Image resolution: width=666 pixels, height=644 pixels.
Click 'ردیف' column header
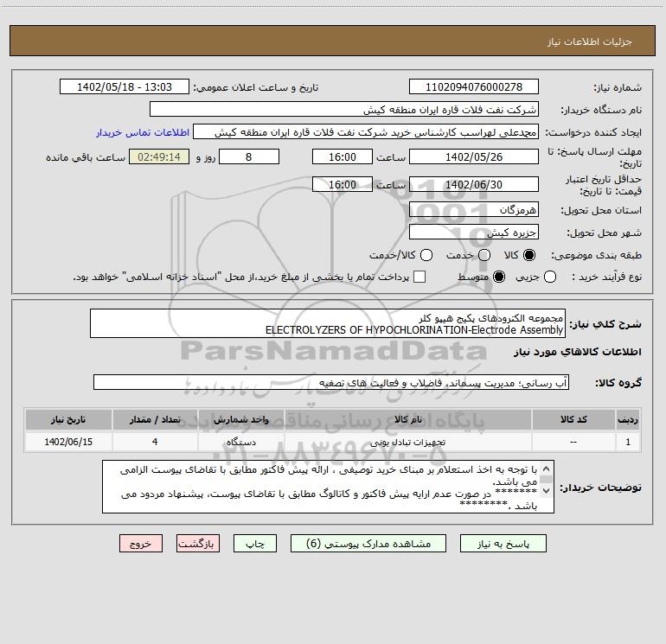628,419
